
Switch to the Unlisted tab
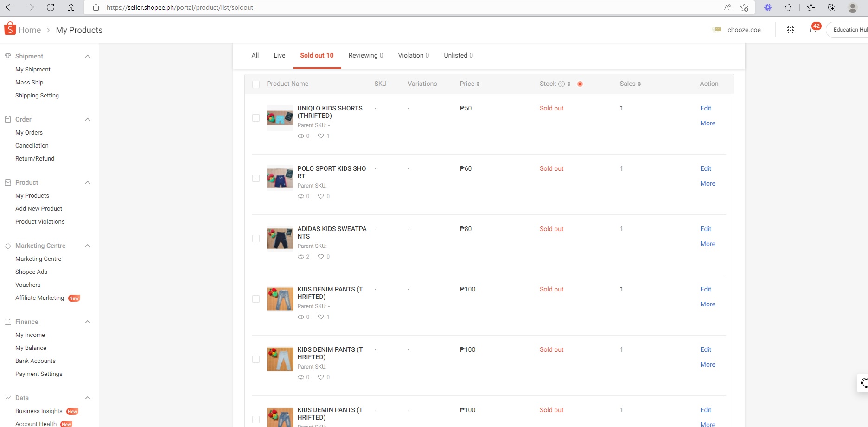(x=458, y=55)
